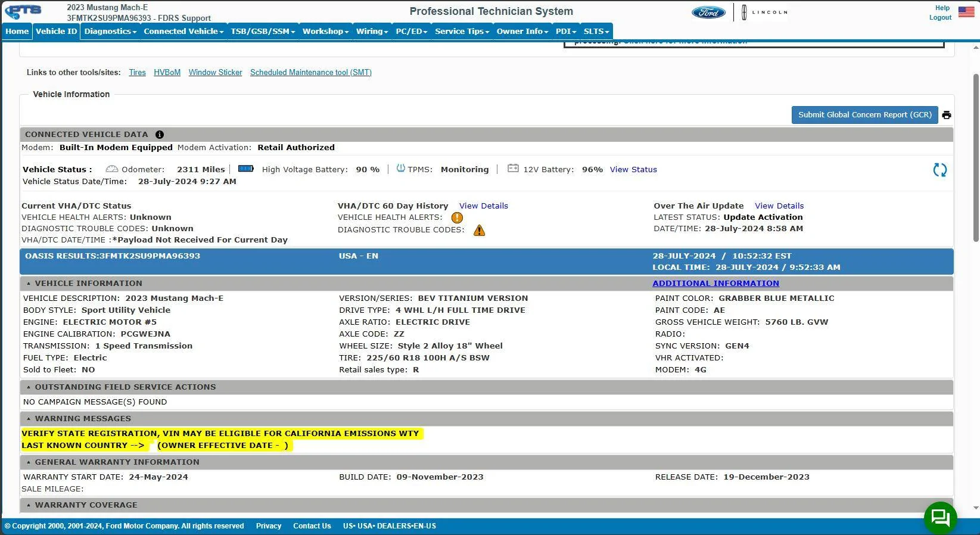Go to the Home tab
The height and width of the screenshot is (535, 980).
[x=17, y=32]
